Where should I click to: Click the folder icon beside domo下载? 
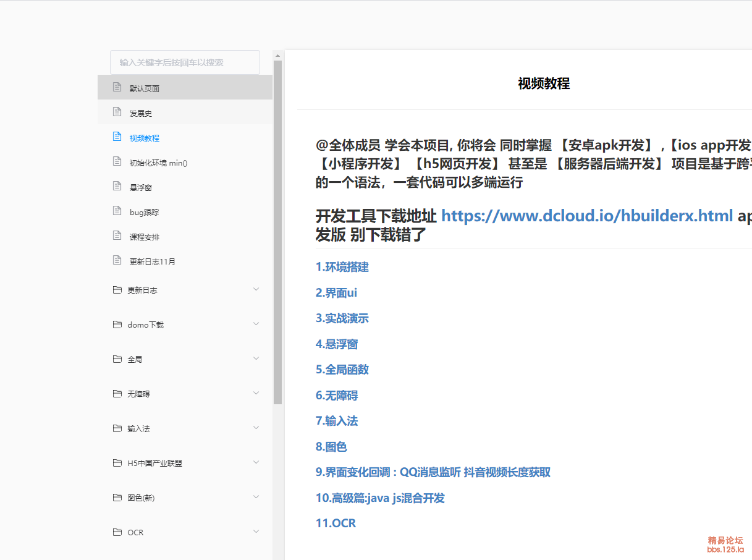tap(117, 325)
